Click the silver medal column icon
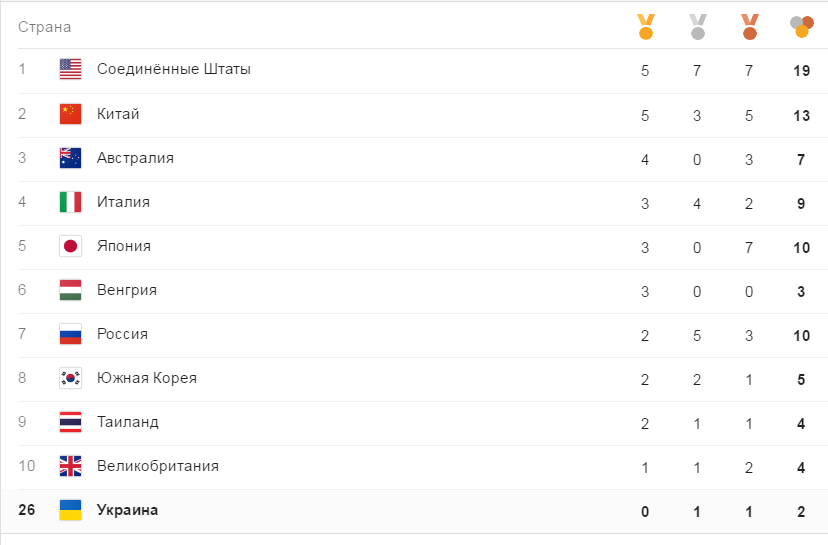Image resolution: width=828 pixels, height=545 pixels. (x=697, y=26)
